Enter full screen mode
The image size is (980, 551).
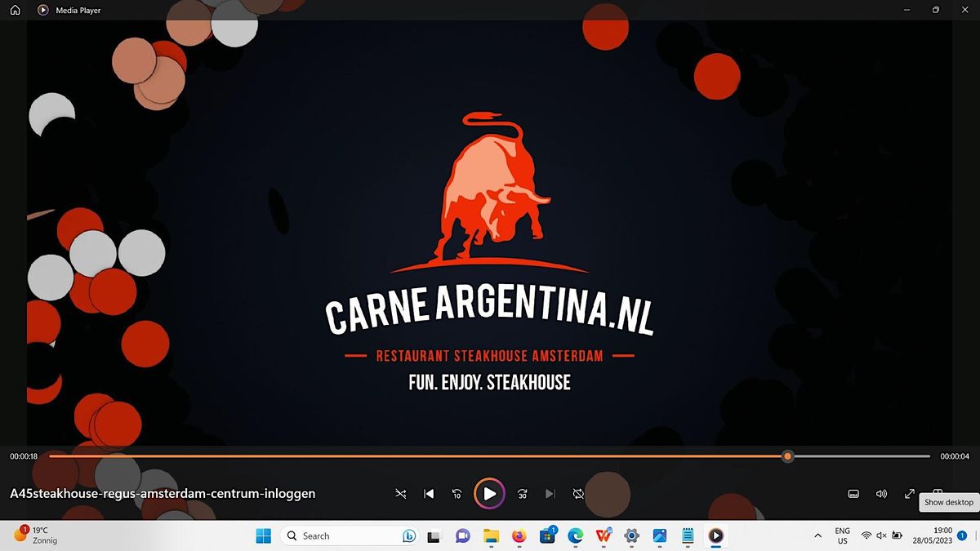coord(909,494)
